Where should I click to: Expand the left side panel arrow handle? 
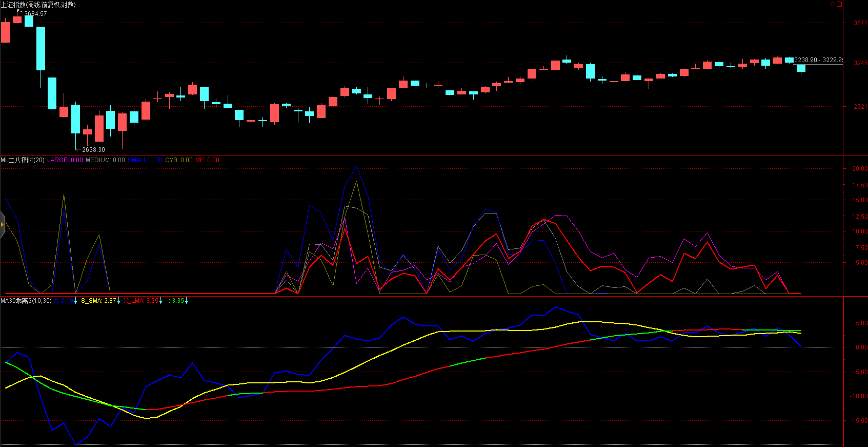[3, 224]
